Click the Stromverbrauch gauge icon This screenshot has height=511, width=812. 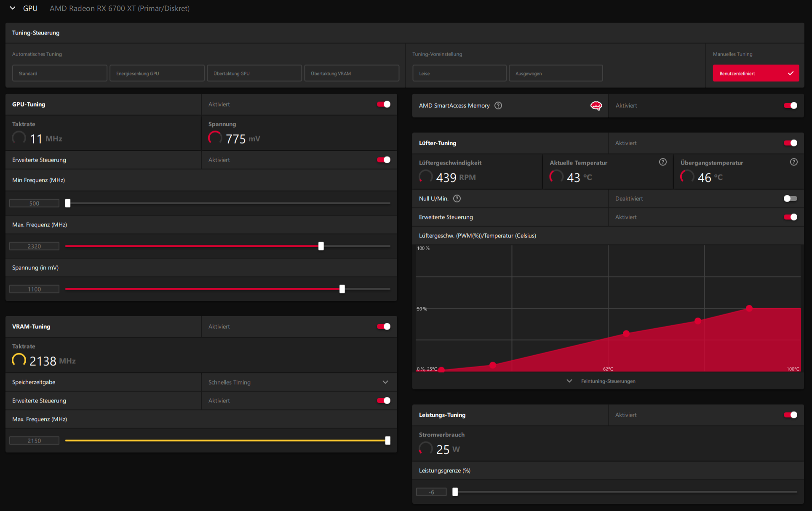tap(426, 448)
